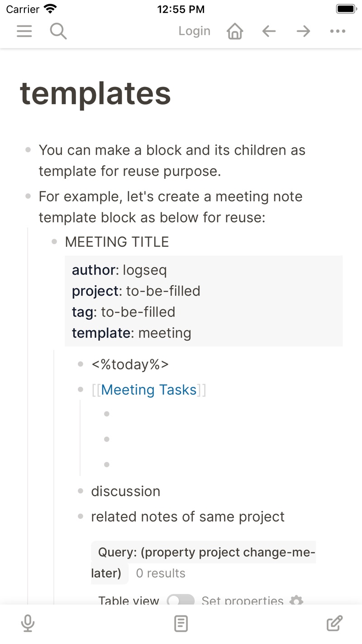The height and width of the screenshot is (644, 362).
Task: Open today's journal page icon
Action: [181, 624]
